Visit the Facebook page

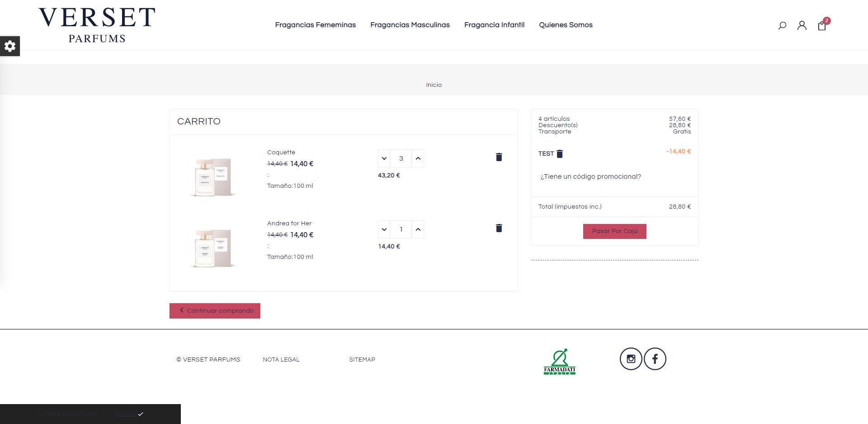655,359
